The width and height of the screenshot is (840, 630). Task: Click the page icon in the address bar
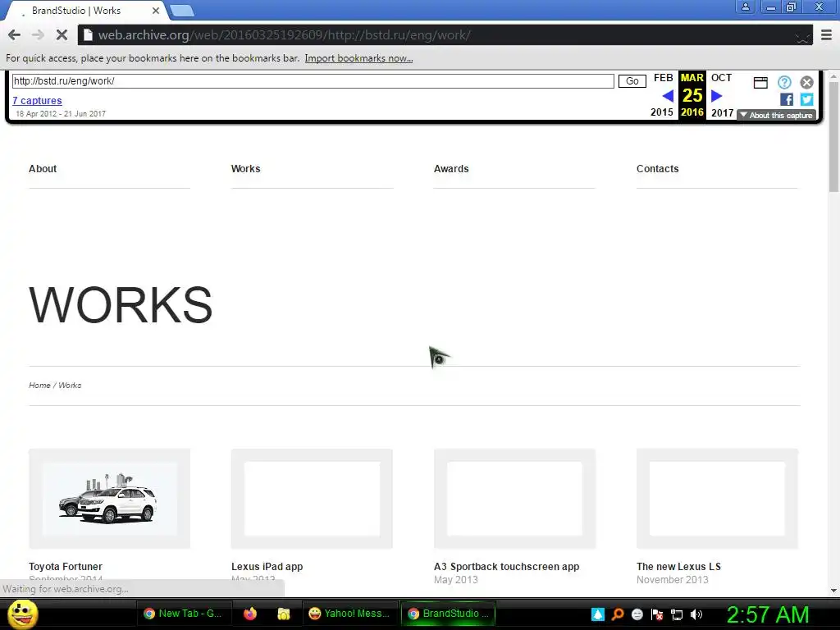pos(88,35)
